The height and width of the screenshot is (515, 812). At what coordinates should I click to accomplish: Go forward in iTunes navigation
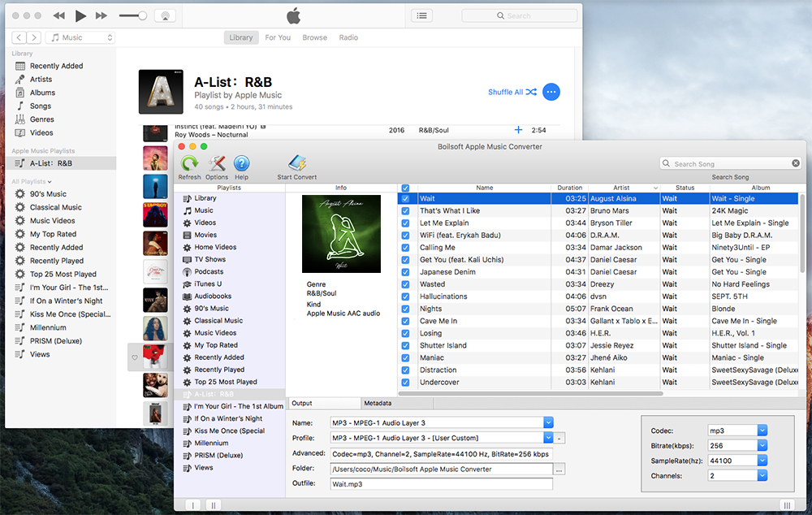click(x=33, y=37)
